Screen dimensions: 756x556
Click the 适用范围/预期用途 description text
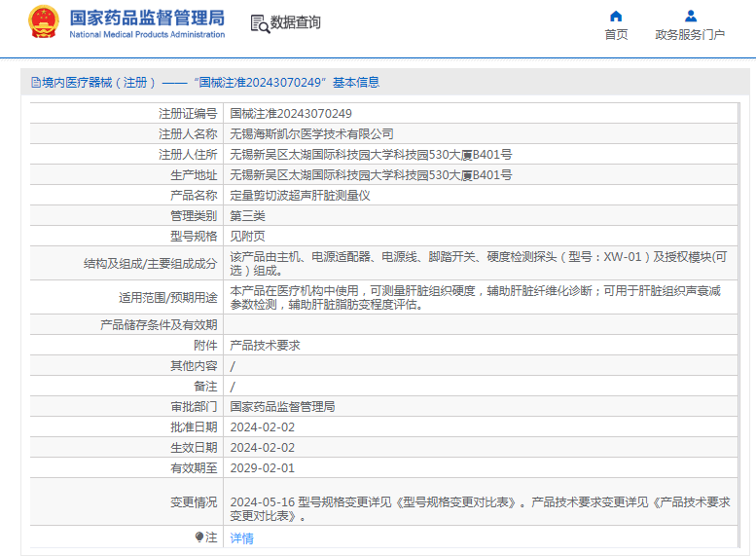[x=476, y=298]
